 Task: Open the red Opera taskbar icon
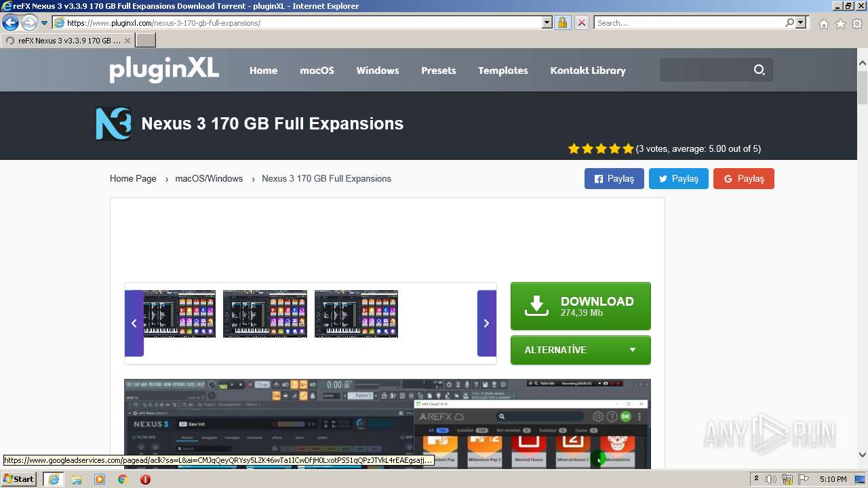point(145,479)
